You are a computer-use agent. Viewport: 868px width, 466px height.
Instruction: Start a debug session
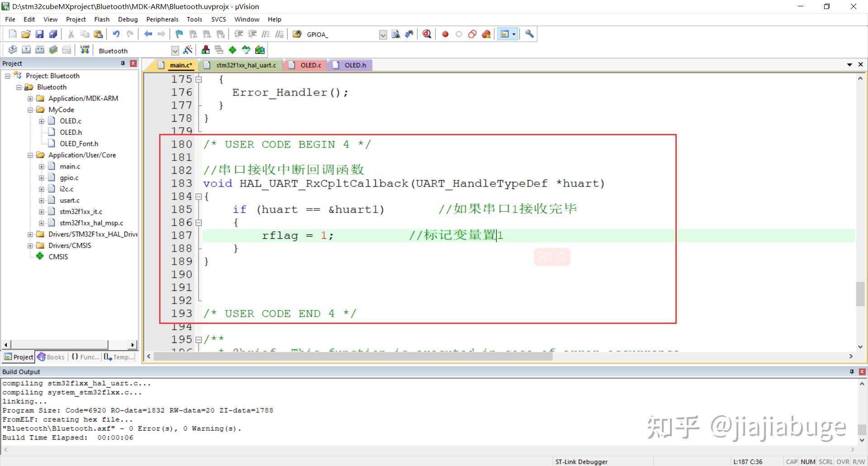tap(426, 34)
